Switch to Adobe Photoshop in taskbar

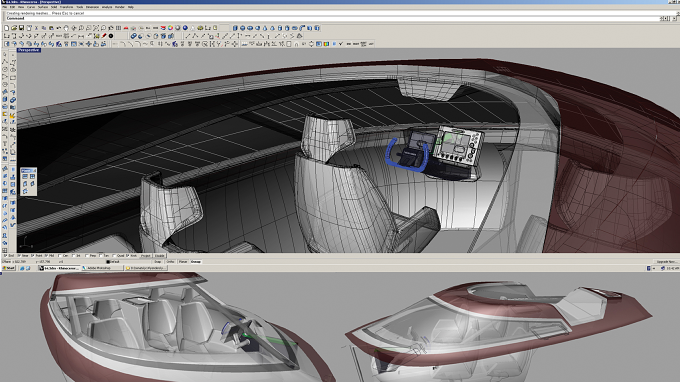pyautogui.click(x=102, y=268)
